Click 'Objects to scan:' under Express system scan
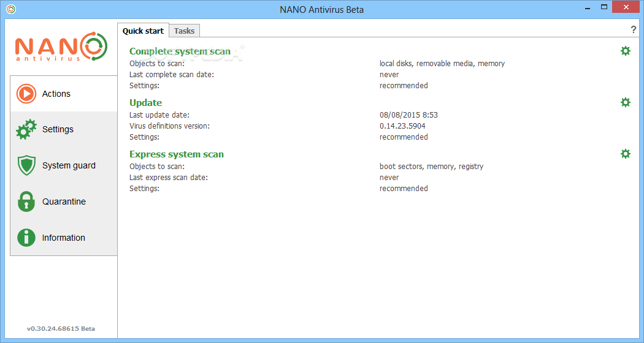The height and width of the screenshot is (343, 644). (x=157, y=167)
